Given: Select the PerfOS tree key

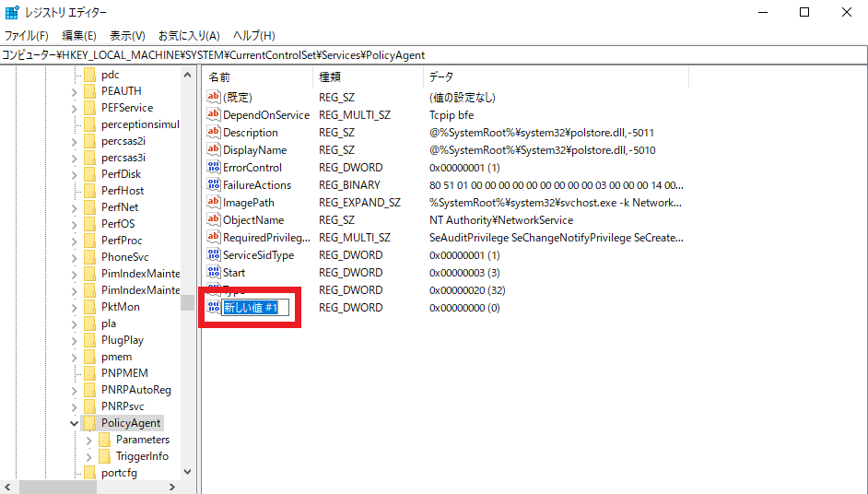Looking at the screenshot, I should point(118,224).
